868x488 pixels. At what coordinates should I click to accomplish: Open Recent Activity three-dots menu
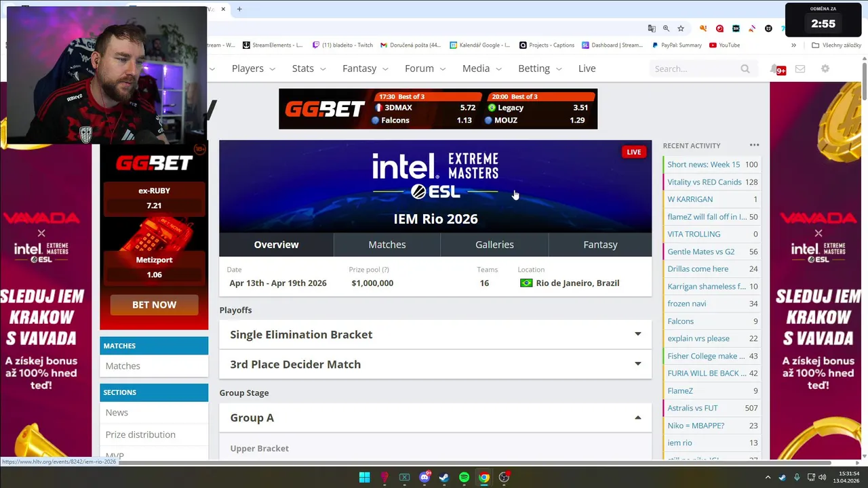pos(754,145)
